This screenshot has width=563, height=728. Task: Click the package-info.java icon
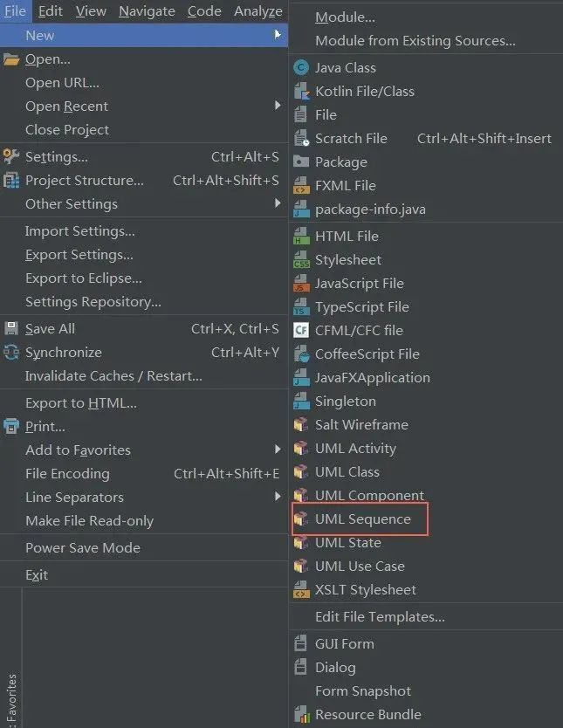pyautogui.click(x=301, y=209)
